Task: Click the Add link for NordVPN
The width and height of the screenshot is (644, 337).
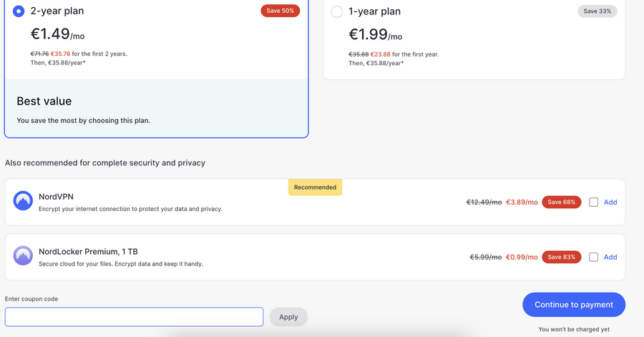Action: click(x=610, y=202)
